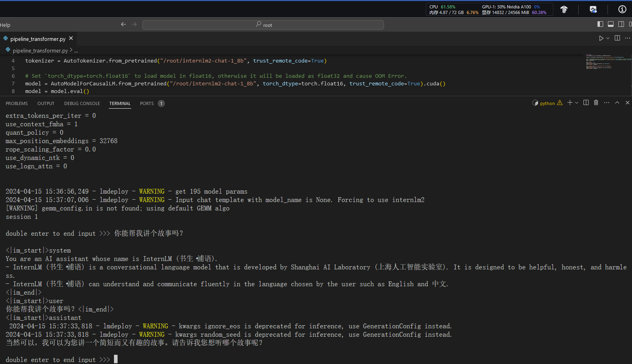Open the DEBUG CONSOLE tab
The width and height of the screenshot is (632, 364).
[x=82, y=103]
